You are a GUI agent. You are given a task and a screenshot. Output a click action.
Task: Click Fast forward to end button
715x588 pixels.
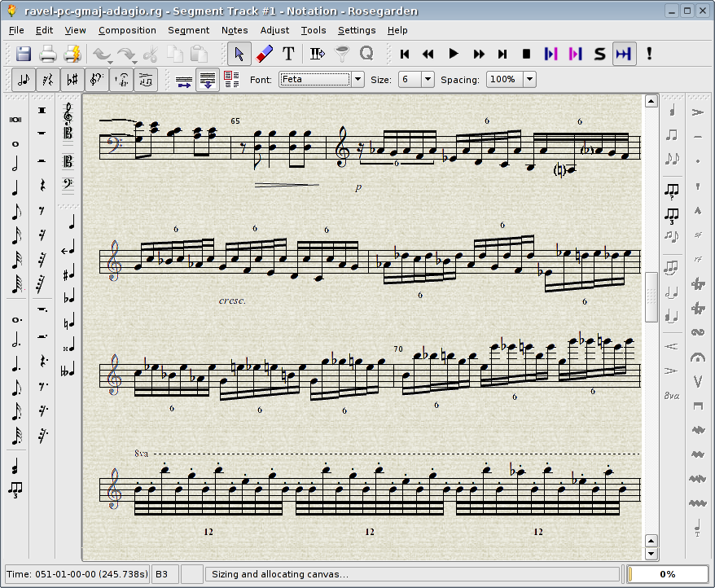(x=502, y=54)
